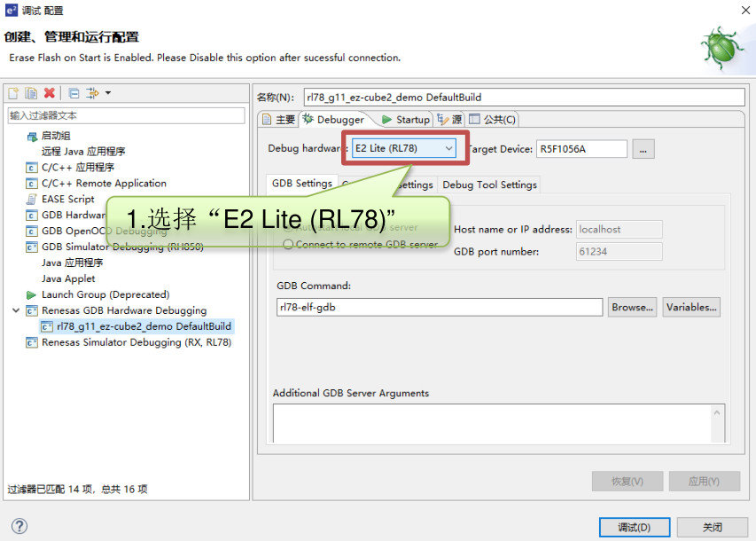Open filter menu dropdown arrow
The width and height of the screenshot is (756, 541).
(x=108, y=92)
